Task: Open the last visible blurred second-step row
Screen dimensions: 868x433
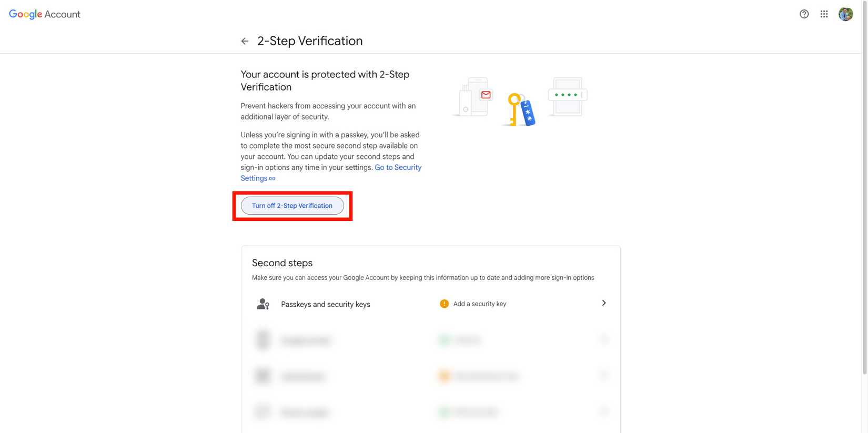Action: (430, 412)
